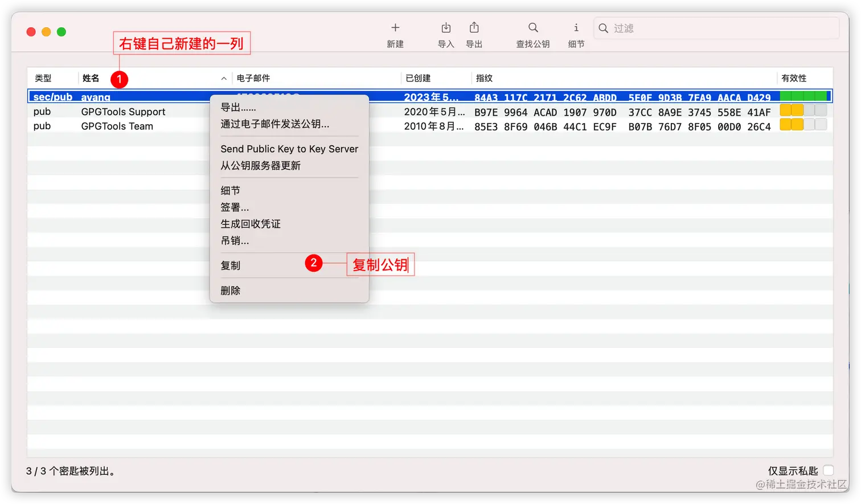Click the 新建 (New key) toolbar icon

click(395, 28)
